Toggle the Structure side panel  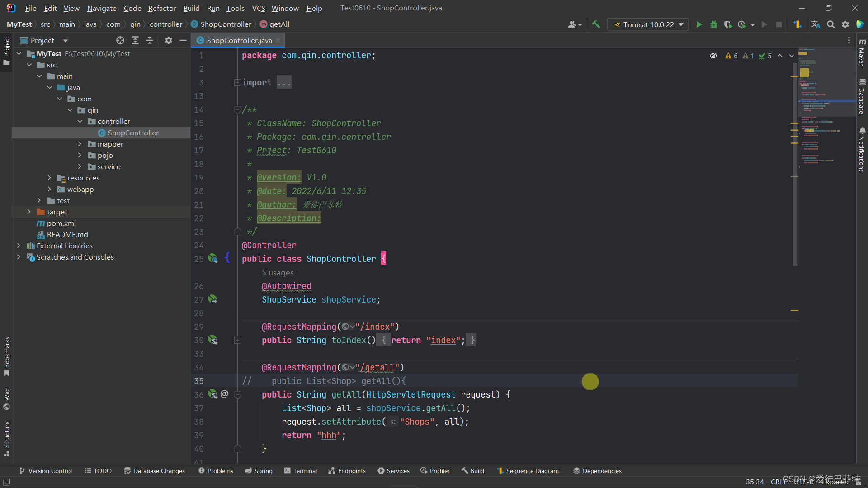click(x=6, y=439)
